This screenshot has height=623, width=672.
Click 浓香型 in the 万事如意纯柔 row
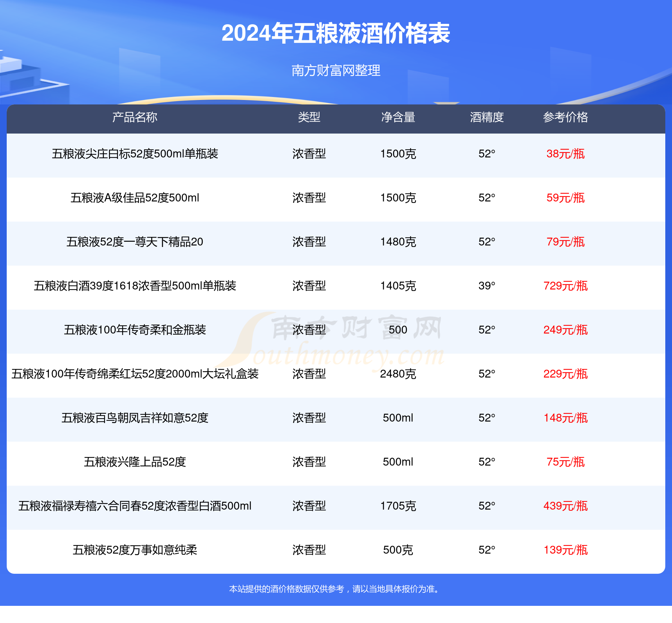[309, 550]
